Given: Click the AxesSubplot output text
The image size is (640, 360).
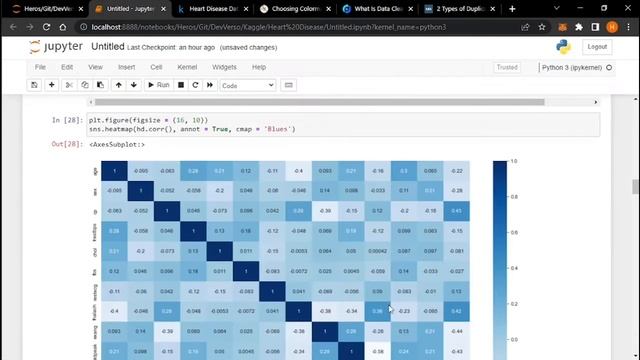Looking at the screenshot, I should point(117,144).
